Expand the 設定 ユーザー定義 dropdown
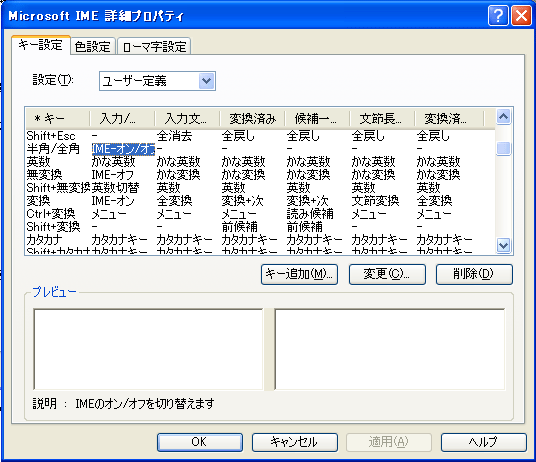The width and height of the screenshot is (536, 462). click(x=206, y=81)
